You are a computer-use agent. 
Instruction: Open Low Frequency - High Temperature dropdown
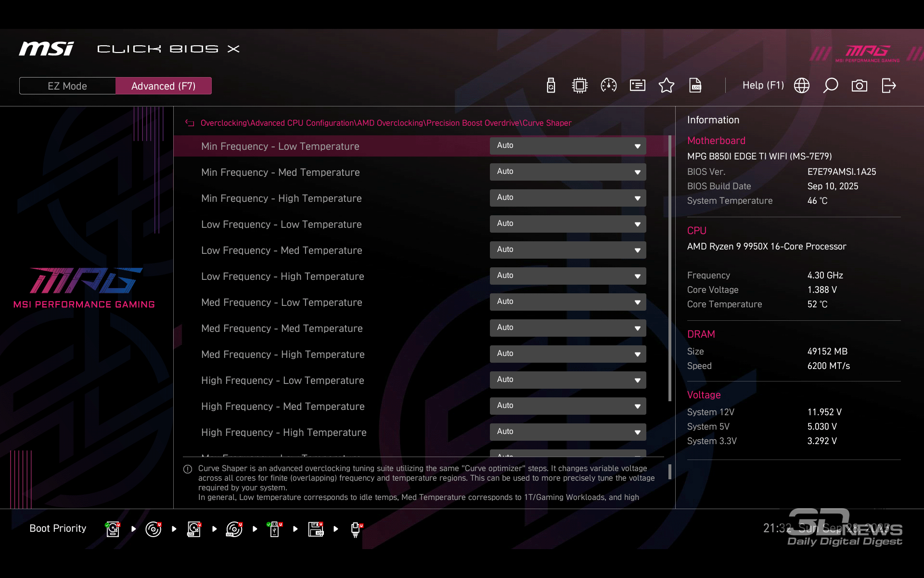(567, 276)
